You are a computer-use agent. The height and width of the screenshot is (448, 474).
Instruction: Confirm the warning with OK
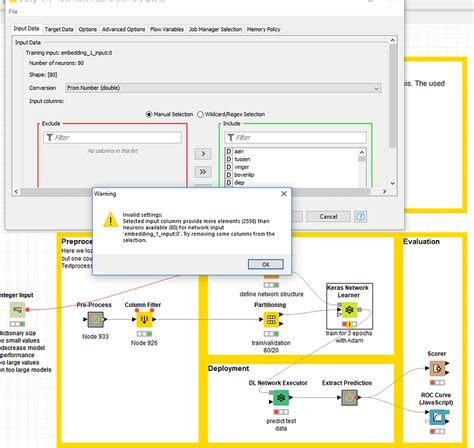[266, 264]
